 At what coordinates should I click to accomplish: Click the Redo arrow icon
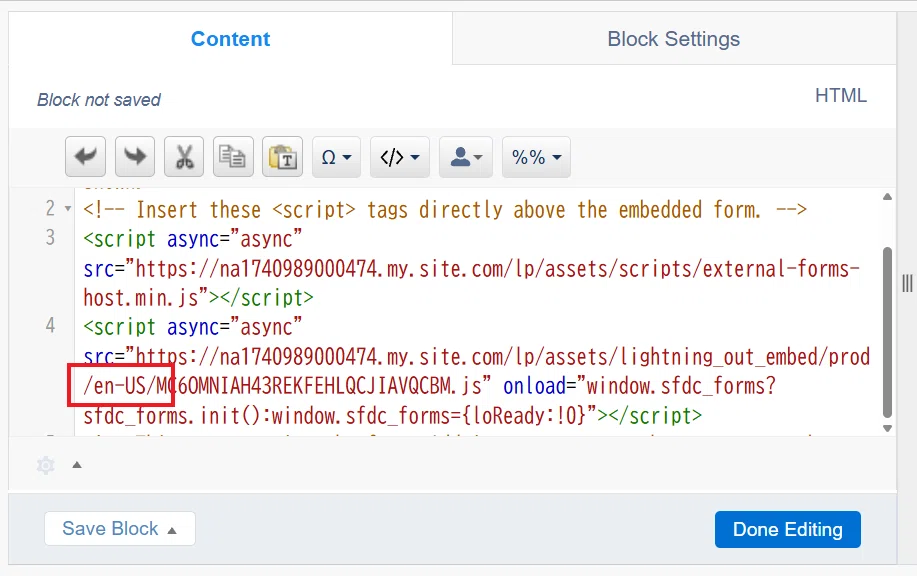click(x=135, y=157)
